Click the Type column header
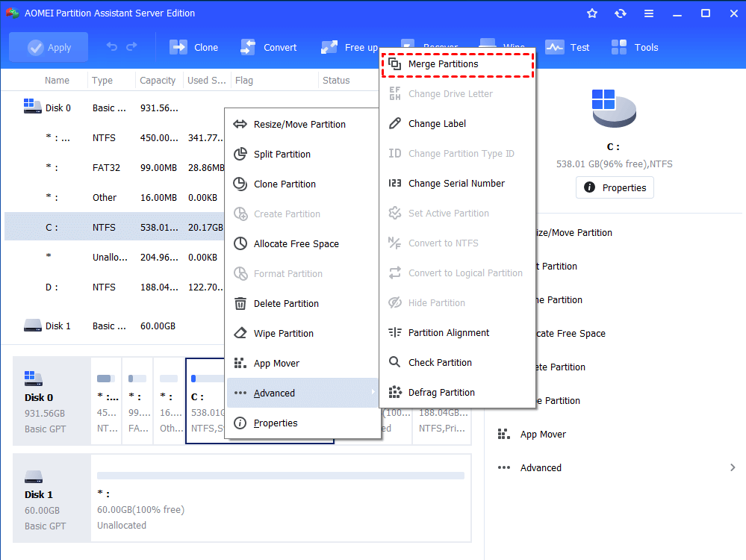746x560 pixels. pos(102,81)
